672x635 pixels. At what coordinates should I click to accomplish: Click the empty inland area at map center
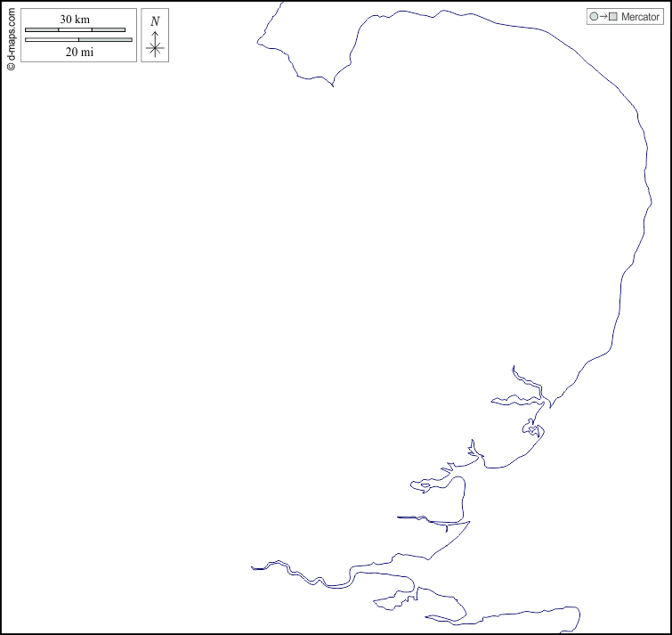pos(356,312)
